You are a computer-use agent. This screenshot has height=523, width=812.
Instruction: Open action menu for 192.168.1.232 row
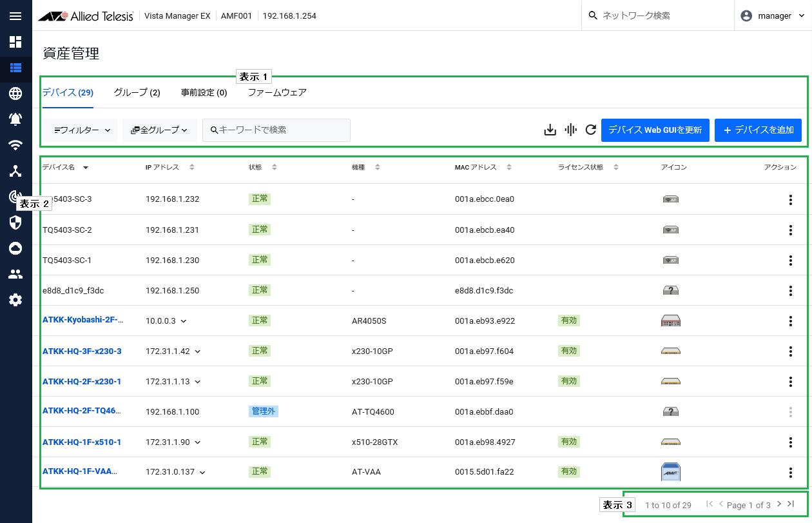tap(791, 200)
